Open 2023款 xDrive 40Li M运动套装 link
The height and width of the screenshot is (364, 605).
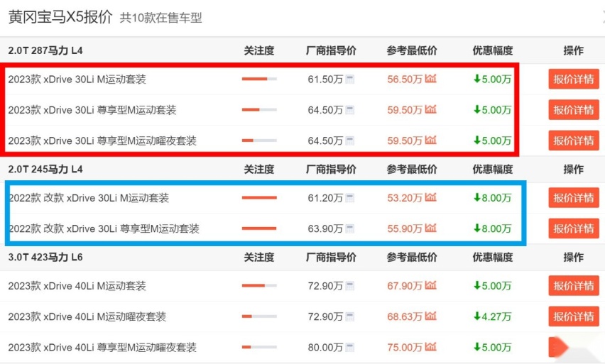click(x=77, y=286)
